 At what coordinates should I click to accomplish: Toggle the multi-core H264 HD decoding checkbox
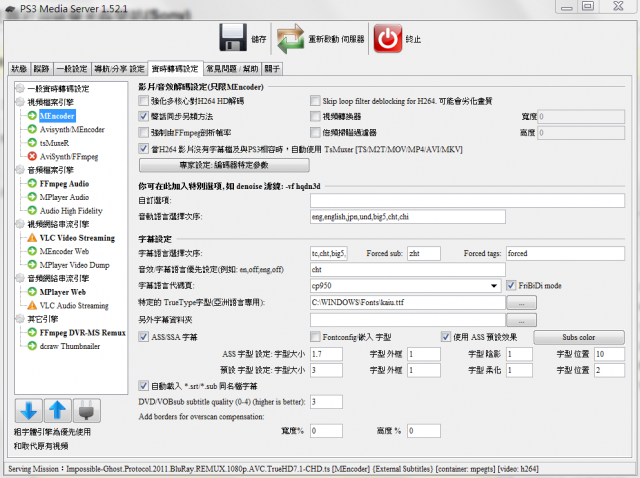(x=143, y=100)
